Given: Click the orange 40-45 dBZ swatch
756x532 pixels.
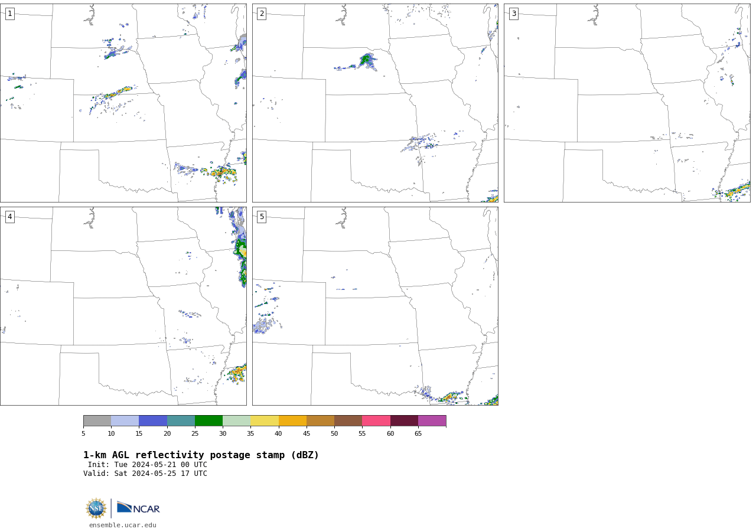Looking at the screenshot, I should 292,421.
